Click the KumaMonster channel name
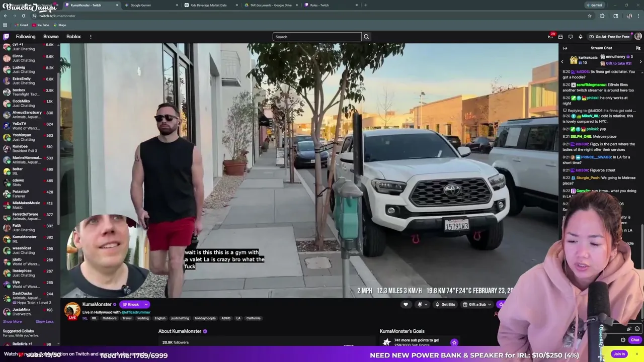644x362 pixels. click(97, 304)
